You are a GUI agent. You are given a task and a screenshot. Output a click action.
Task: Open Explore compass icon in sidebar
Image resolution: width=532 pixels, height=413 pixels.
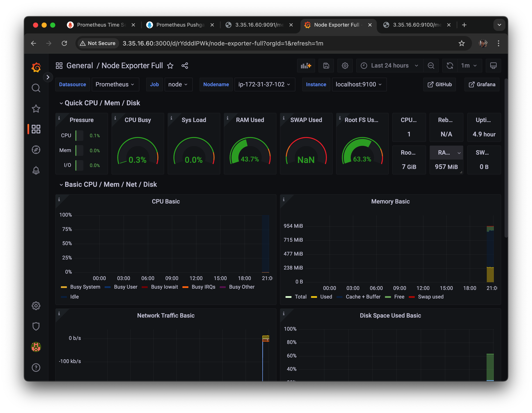pyautogui.click(x=36, y=150)
